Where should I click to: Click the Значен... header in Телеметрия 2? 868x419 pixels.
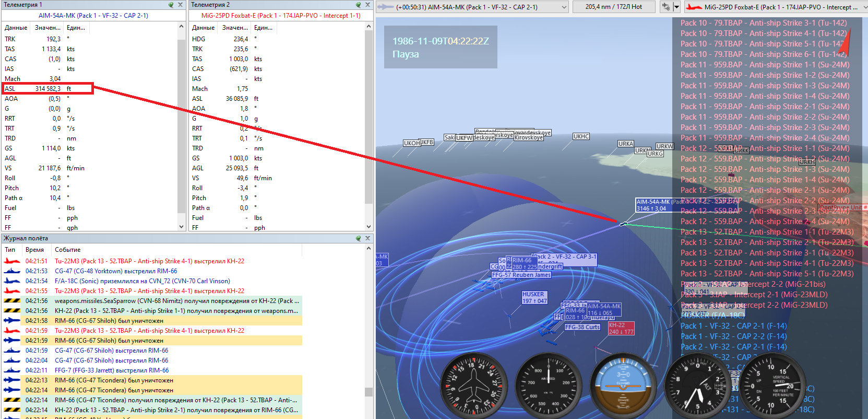[x=235, y=28]
